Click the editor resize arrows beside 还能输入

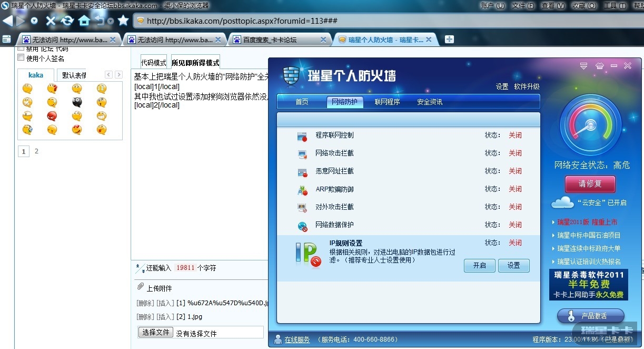[140, 268]
